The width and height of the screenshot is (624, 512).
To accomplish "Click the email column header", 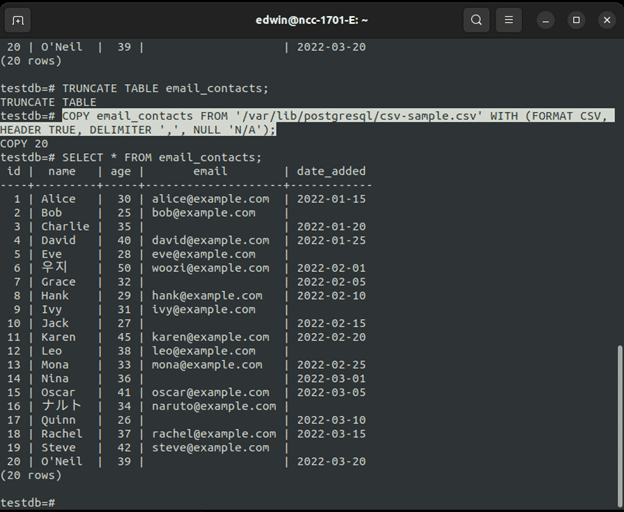I will click(x=210, y=171).
